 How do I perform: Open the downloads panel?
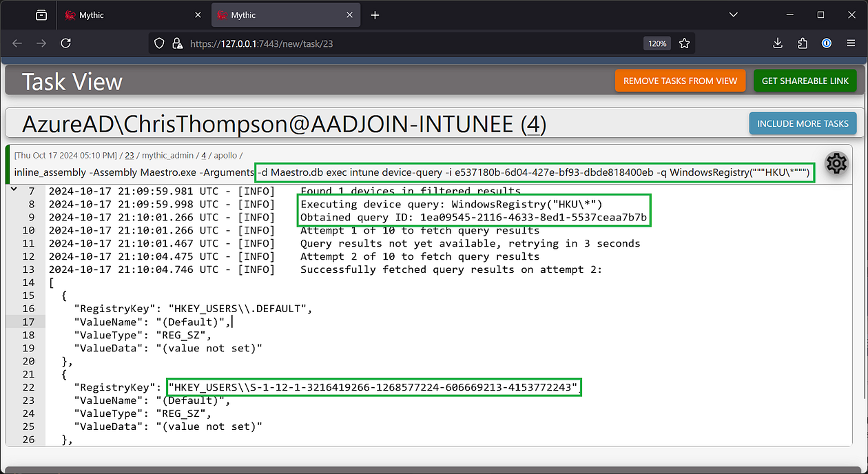point(778,43)
